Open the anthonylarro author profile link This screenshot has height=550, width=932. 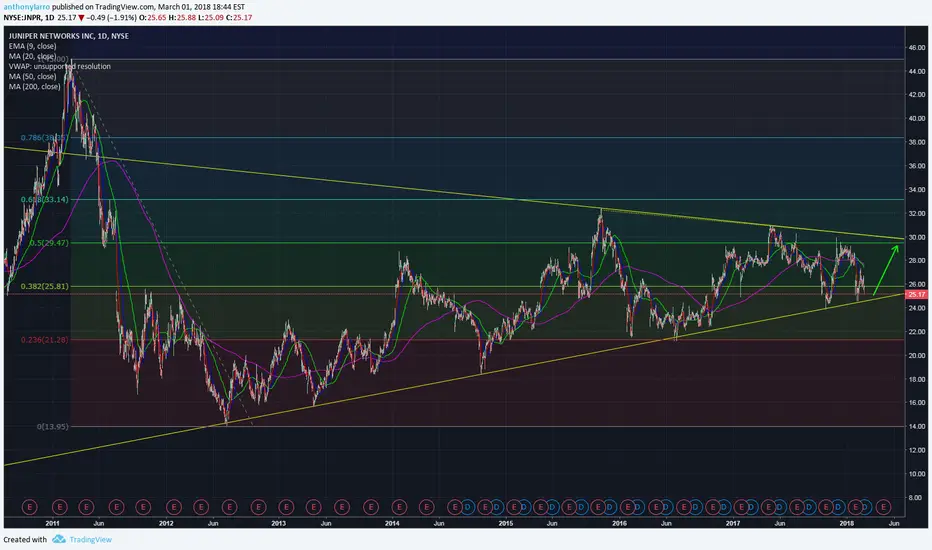27,7
